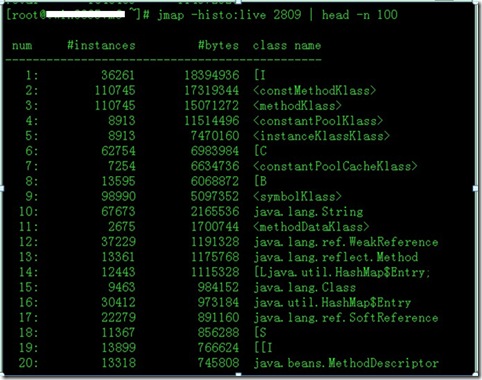The image size is (482, 380).
Task: Click the right-edge image resize handle
Action: 475,188
